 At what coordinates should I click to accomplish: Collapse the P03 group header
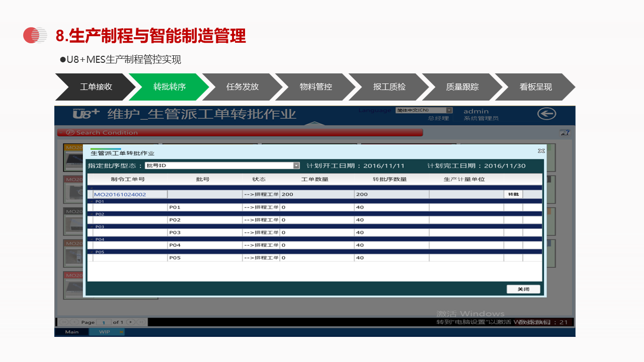91,227
